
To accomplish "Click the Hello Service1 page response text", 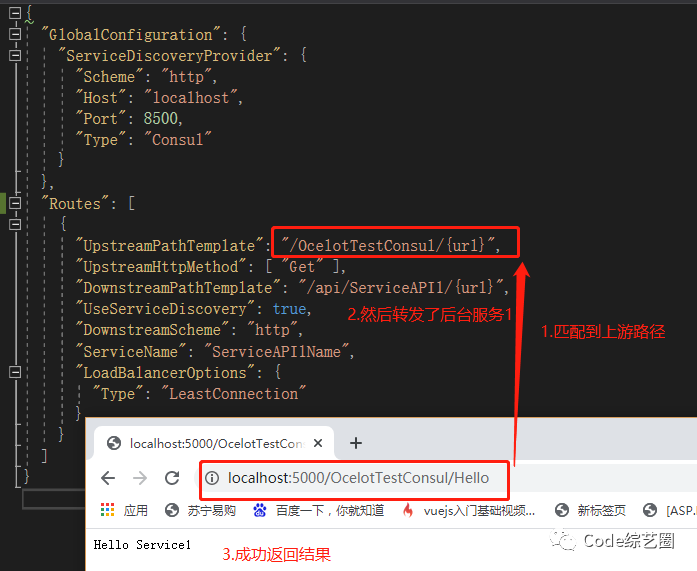I will click(x=142, y=545).
